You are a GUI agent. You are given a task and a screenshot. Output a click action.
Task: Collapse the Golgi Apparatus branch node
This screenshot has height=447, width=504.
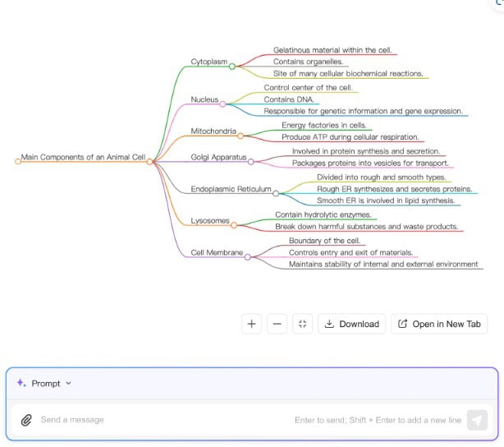tap(251, 161)
